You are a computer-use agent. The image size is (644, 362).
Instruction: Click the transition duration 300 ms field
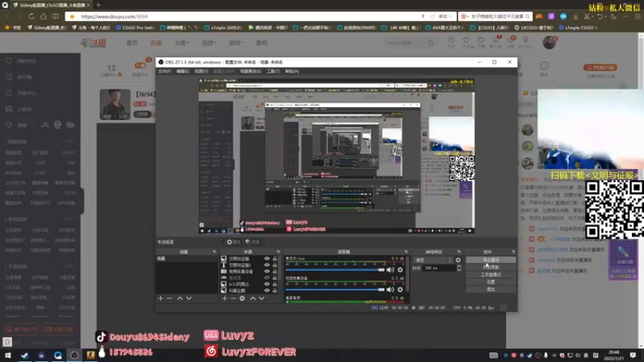click(x=439, y=268)
